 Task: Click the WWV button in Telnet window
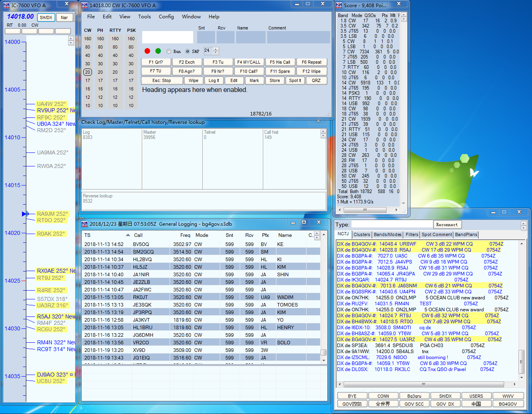pos(508,396)
